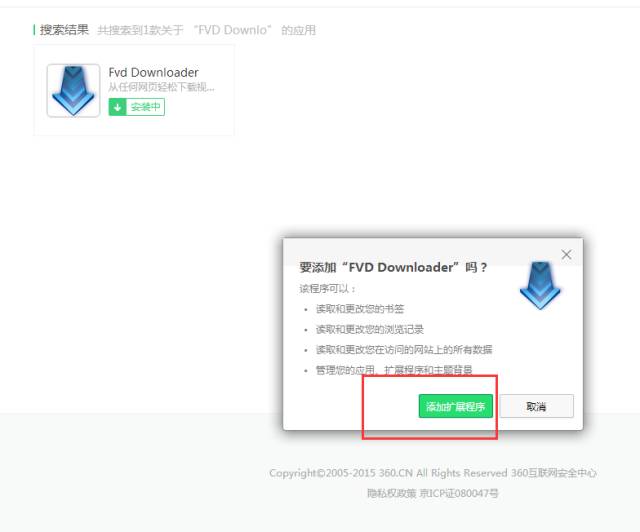The image size is (640, 532).
Task: Click the 京ICP证080047号 footer text
Action: 459,493
